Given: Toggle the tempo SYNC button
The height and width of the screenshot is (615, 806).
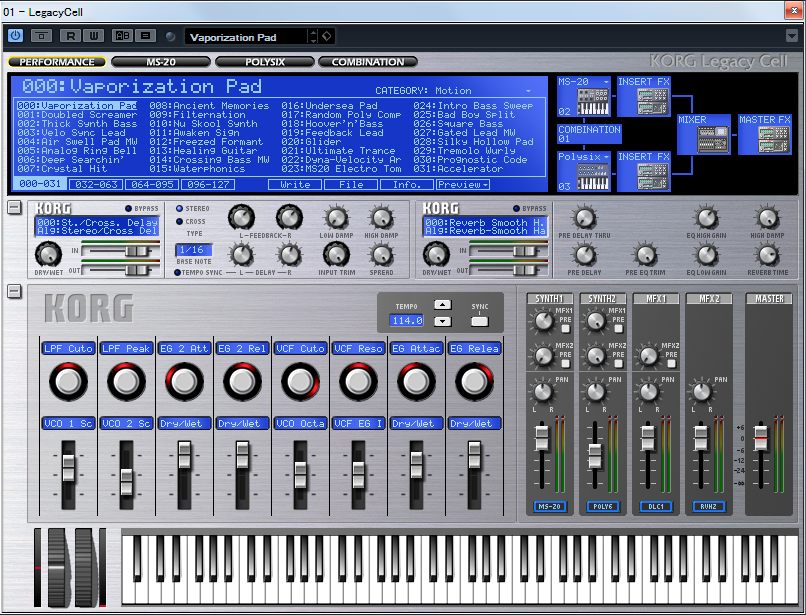Looking at the screenshot, I should (x=479, y=321).
